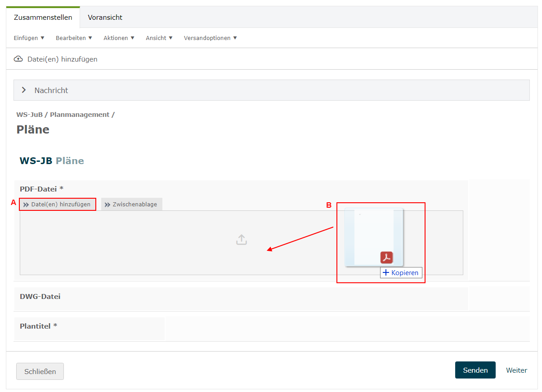Open the Bearbeiten dropdown menu
The width and height of the screenshot is (542, 392).
(x=74, y=38)
